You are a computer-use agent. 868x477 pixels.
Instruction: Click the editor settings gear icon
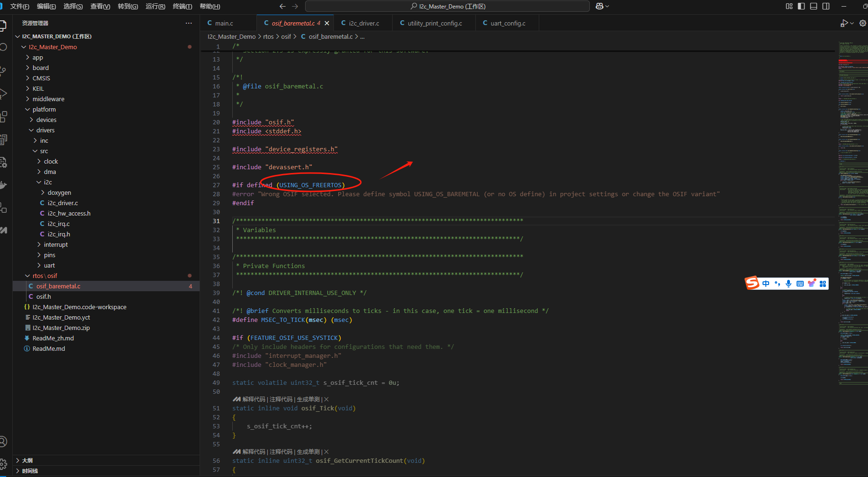coord(863,23)
